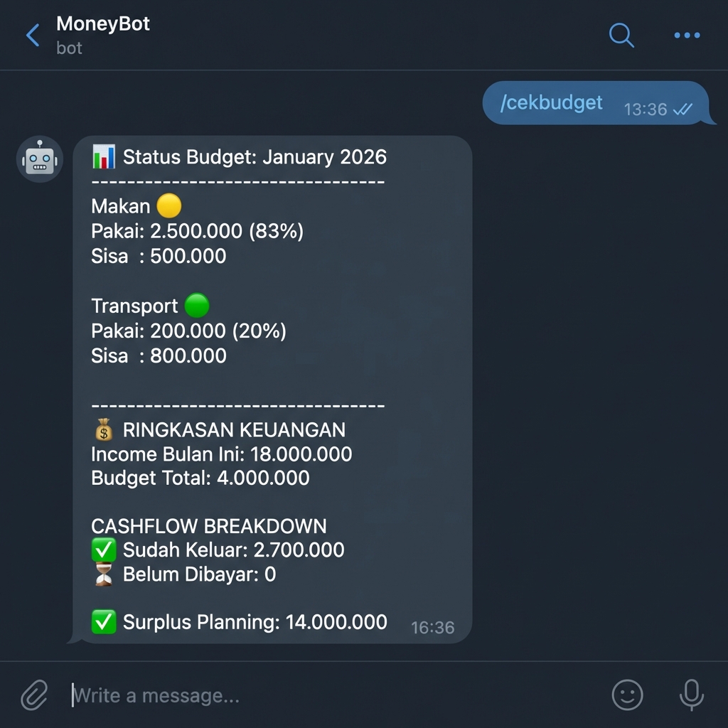This screenshot has height=728, width=728.
Task: Click the money bag emoji before RINGKASAN KEUANGAN
Action: 104,429
